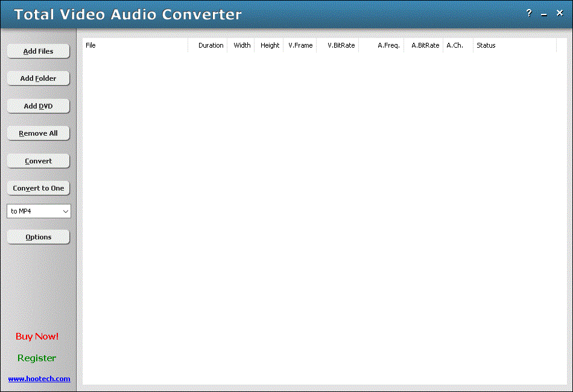This screenshot has width=573, height=392.
Task: Click the Remove All button
Action: click(39, 133)
